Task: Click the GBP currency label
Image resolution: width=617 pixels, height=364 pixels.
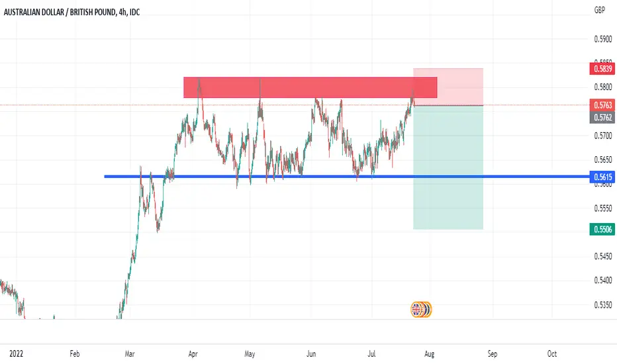Action: [600, 10]
